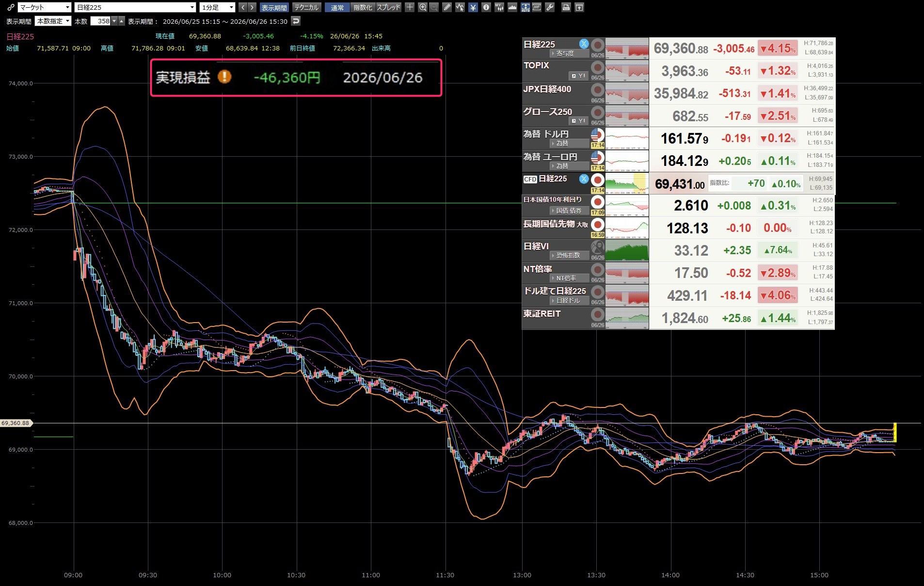Open the information icon in toolbar
The height and width of the screenshot is (586, 924).
coord(486,7)
